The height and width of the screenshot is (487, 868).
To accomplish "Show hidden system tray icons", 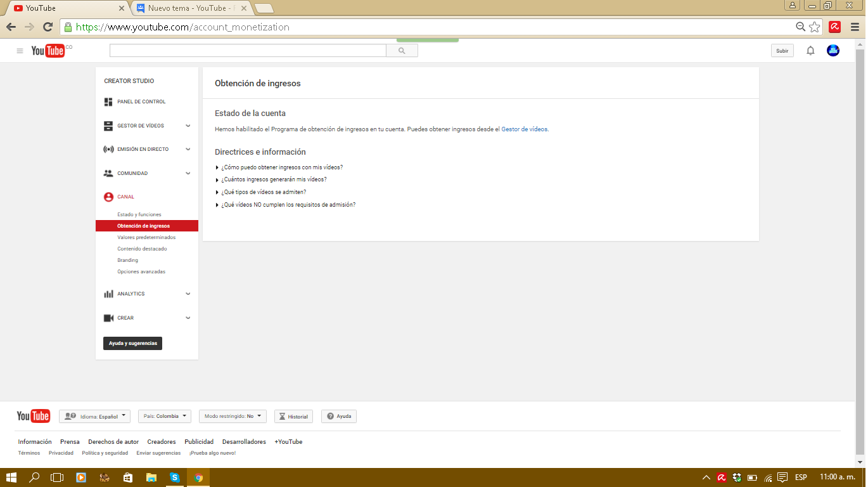I will point(706,477).
